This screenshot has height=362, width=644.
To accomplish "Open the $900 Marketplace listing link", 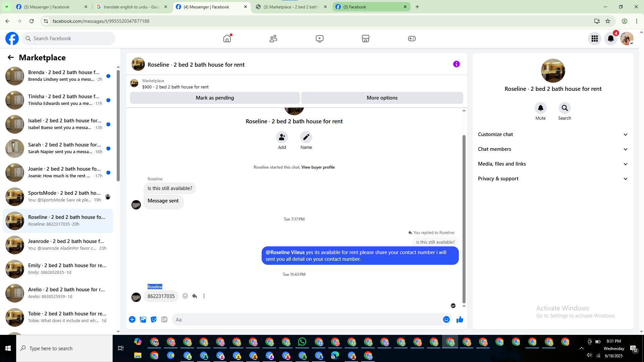I will 175,87.
